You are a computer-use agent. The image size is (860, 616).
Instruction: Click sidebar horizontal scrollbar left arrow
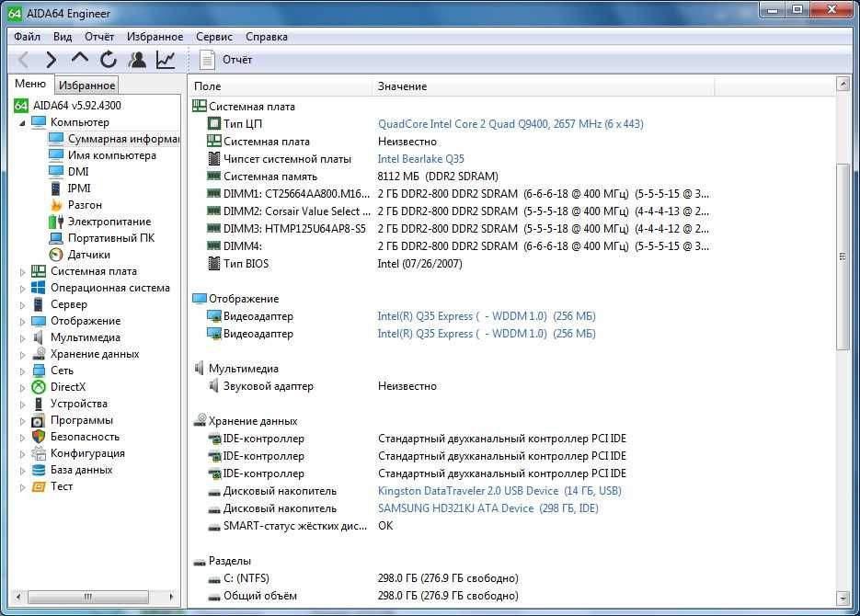coord(18,597)
